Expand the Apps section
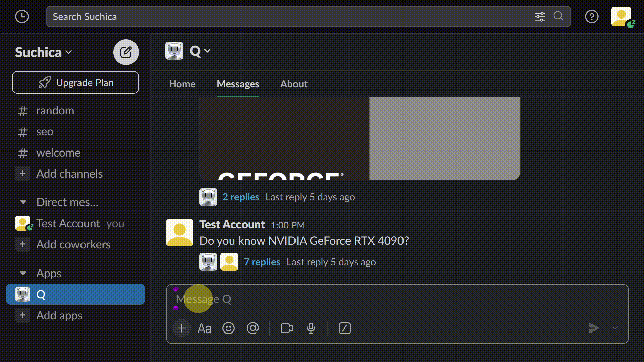The height and width of the screenshot is (362, 644). 22,273
